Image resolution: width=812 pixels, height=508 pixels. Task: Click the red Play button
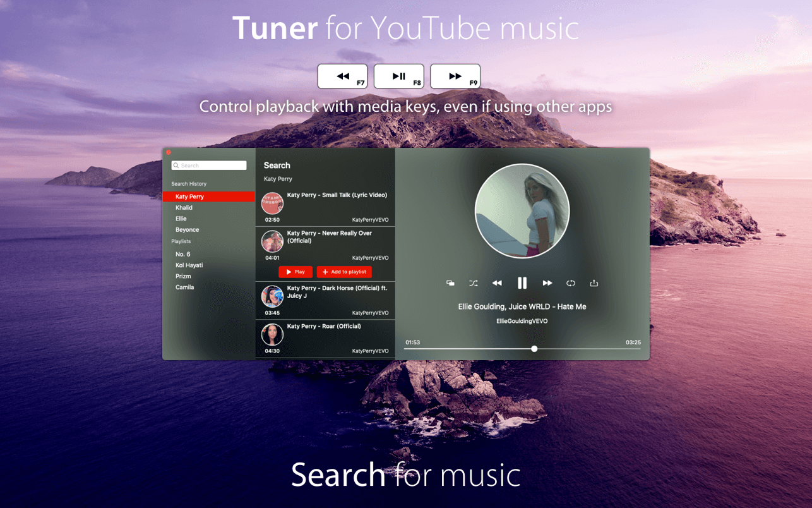[x=296, y=272]
